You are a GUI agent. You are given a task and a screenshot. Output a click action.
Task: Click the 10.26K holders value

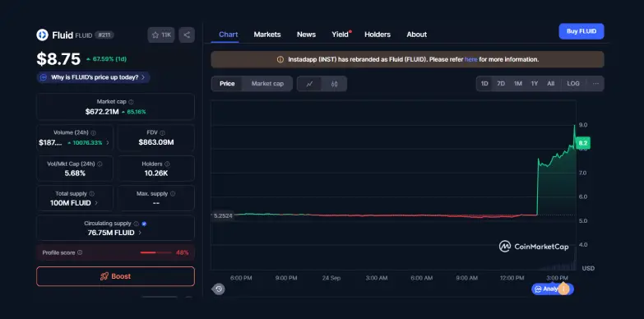(x=156, y=173)
